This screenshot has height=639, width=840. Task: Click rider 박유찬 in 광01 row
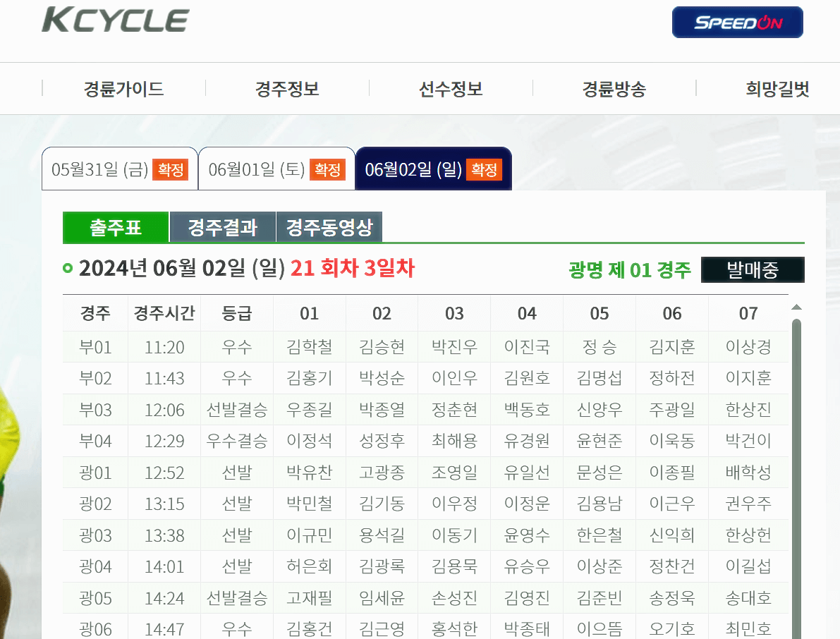(309, 473)
